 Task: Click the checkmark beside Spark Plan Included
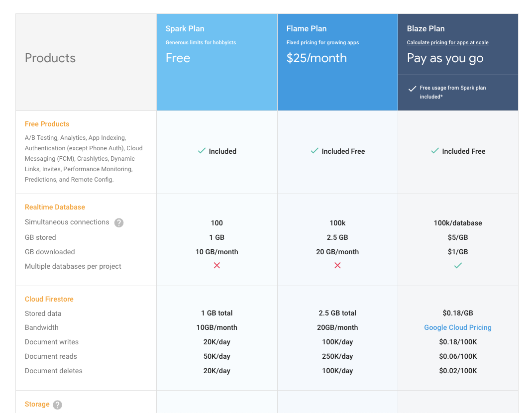tap(202, 151)
